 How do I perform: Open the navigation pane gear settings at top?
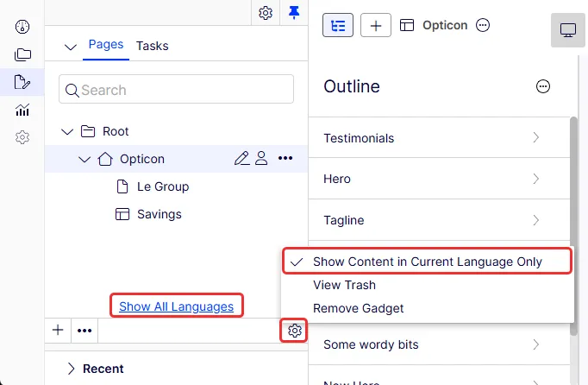click(x=266, y=13)
